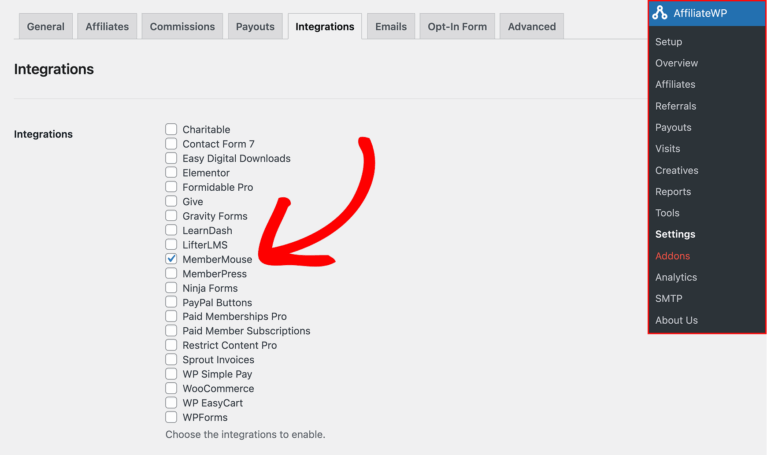Select Settings in the sidebar menu
The width and height of the screenshot is (767, 455).
click(x=675, y=234)
